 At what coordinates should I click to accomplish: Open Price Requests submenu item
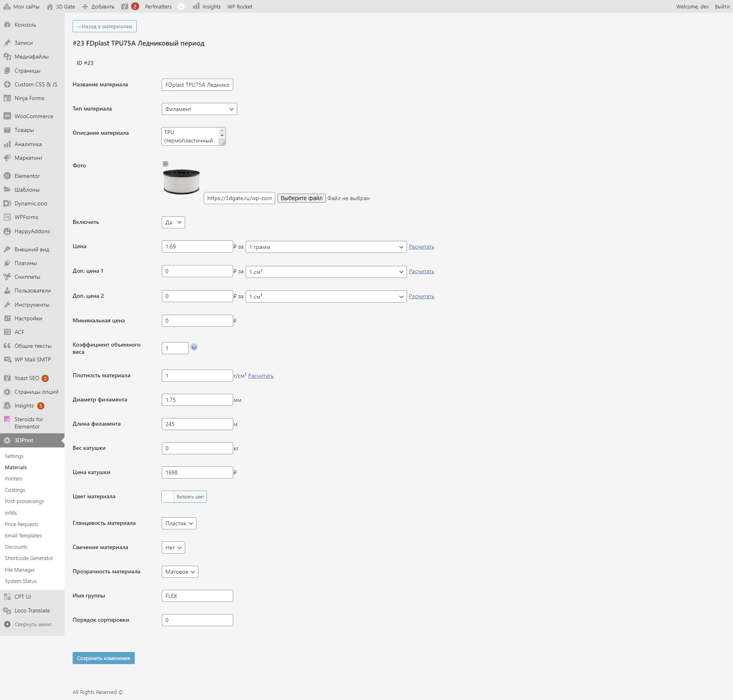point(21,524)
